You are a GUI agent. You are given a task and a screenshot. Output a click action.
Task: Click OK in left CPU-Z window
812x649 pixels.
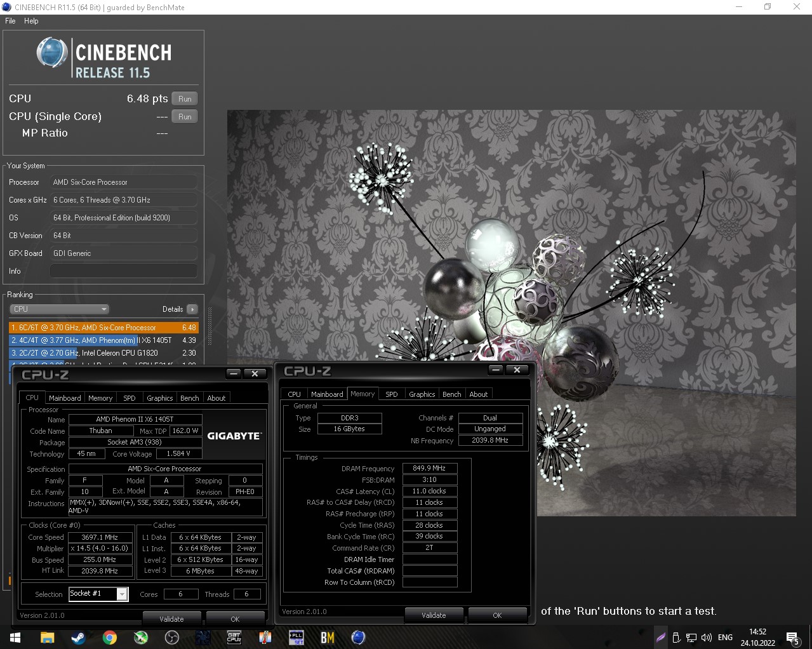(235, 619)
